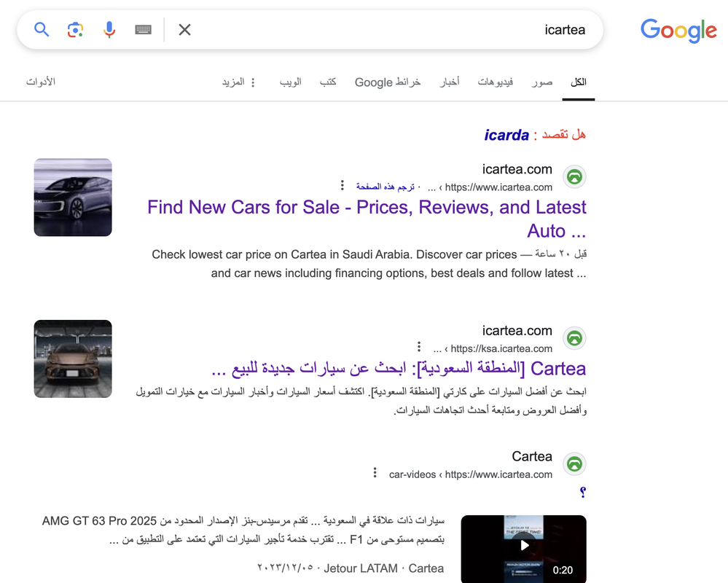Screen dimensions: 728x583
Task: Open the on-screen keyboard icon
Action: (x=143, y=30)
